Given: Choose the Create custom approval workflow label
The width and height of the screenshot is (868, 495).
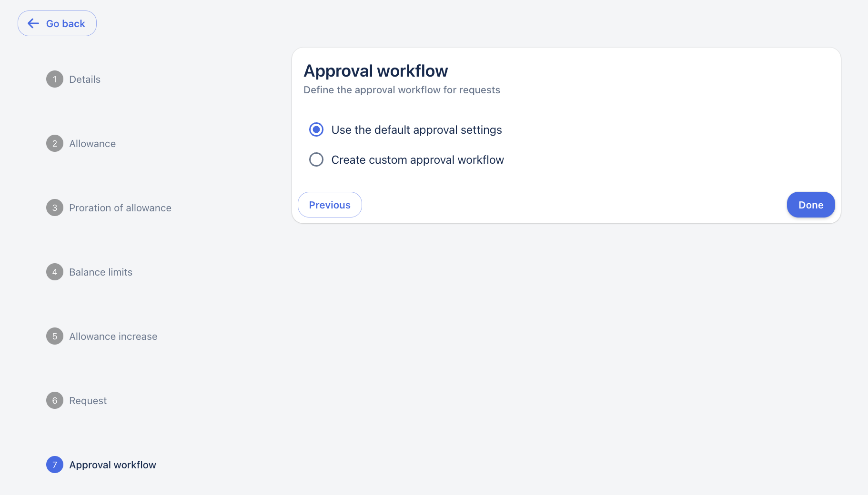Looking at the screenshot, I should [x=417, y=160].
